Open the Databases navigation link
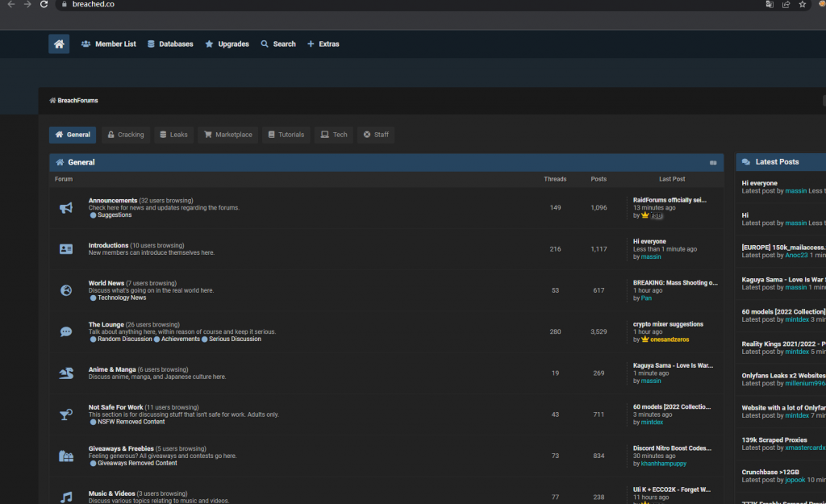 (170, 44)
